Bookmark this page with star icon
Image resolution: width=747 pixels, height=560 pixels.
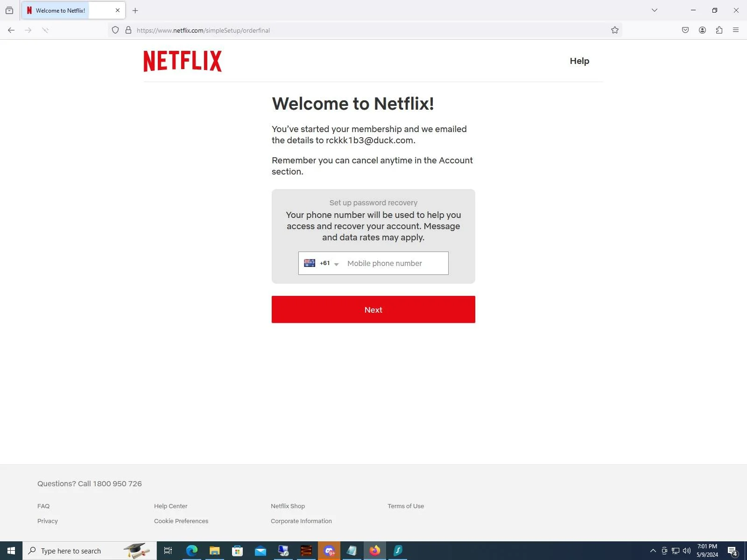(615, 30)
